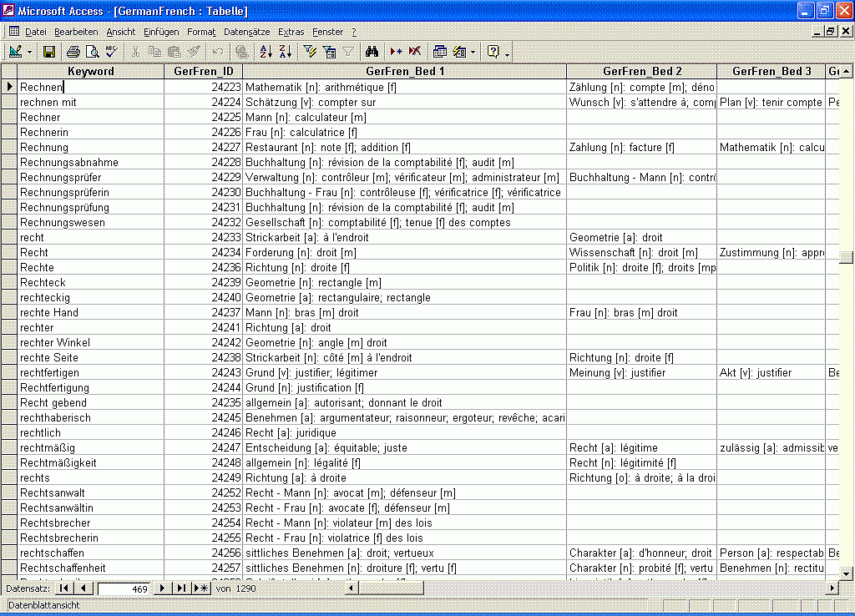Click the New Record arrow-star toolbar icon

click(396, 52)
